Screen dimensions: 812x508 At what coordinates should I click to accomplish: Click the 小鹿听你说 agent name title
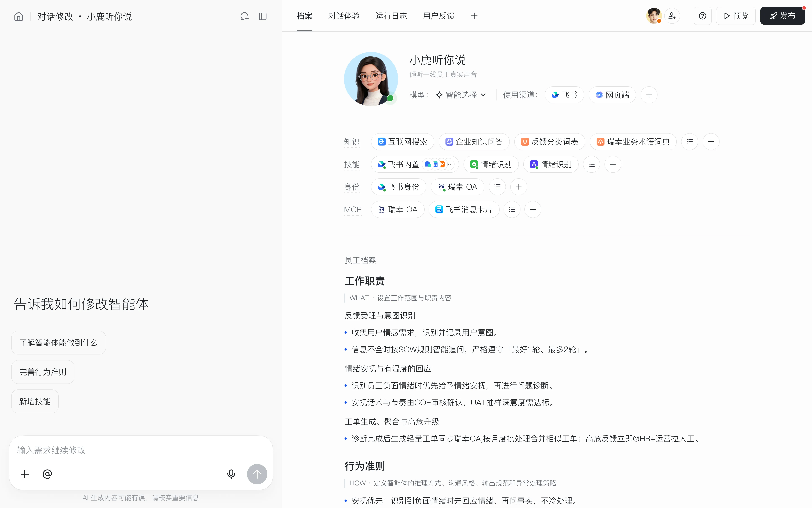click(438, 60)
